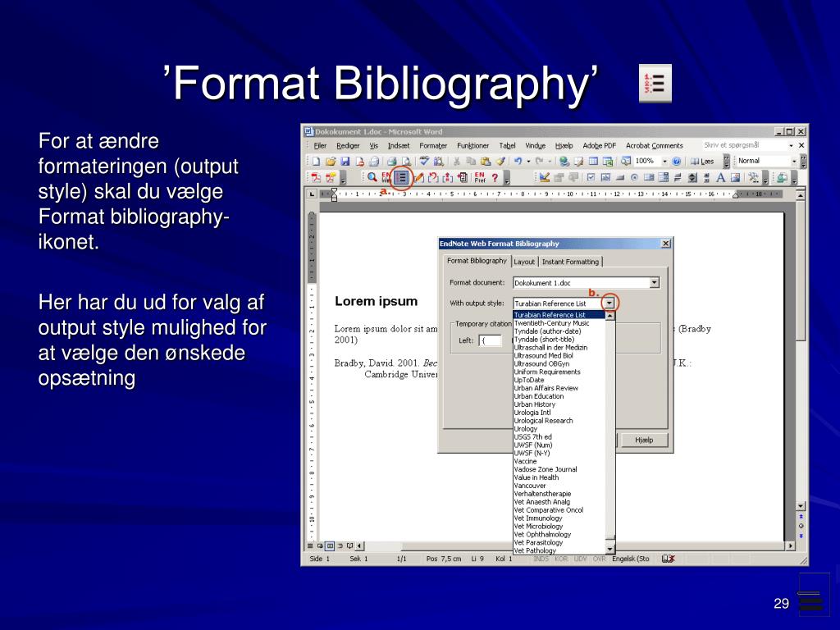The width and height of the screenshot is (840, 630).
Task: Open the 100% zoom dropdown
Action: [664, 161]
